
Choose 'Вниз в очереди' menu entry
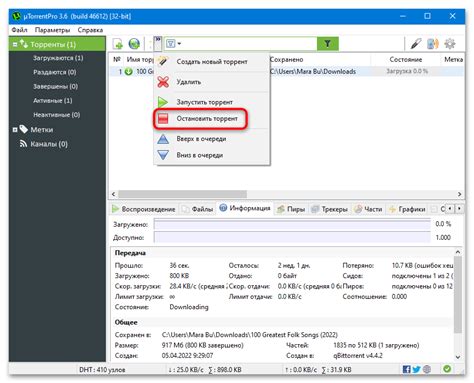point(212,155)
